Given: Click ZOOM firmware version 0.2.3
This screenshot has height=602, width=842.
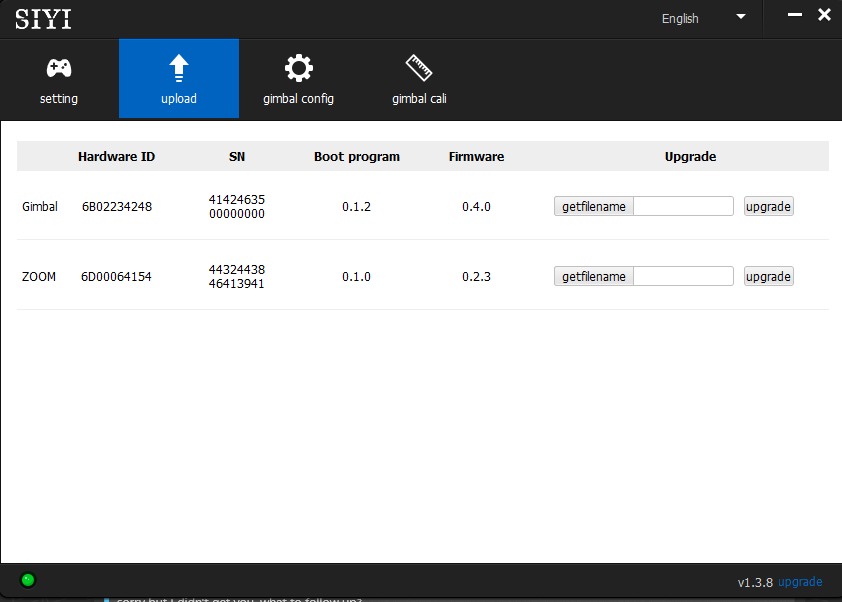Looking at the screenshot, I should click(476, 277).
